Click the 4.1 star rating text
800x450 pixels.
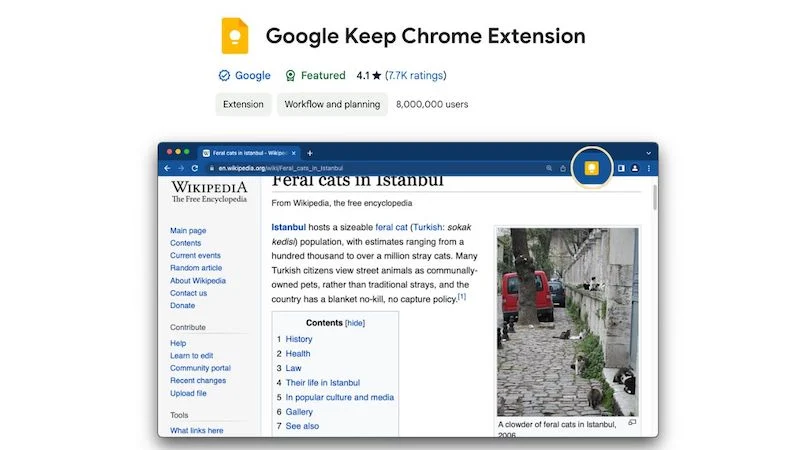tap(368, 76)
